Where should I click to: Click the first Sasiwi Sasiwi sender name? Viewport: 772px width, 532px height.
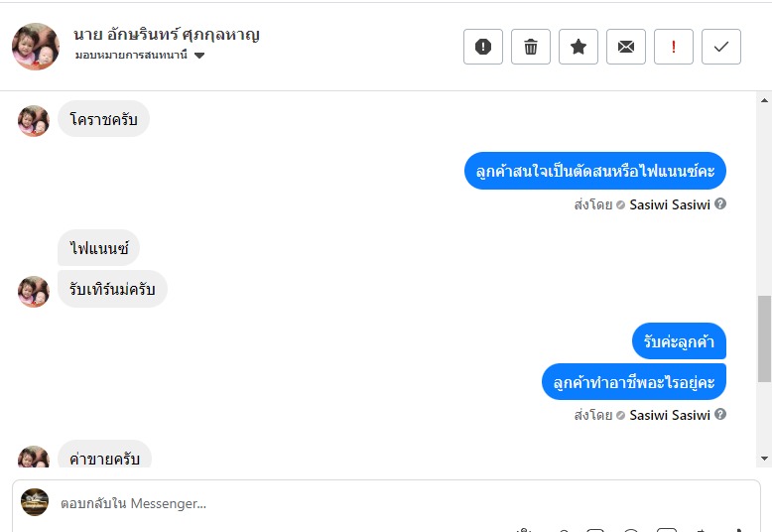669,204
